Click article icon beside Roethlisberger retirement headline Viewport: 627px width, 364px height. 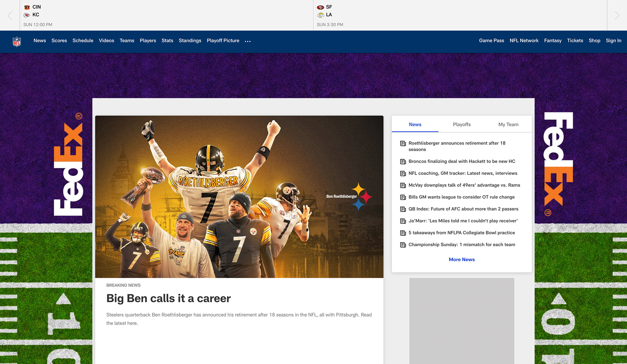click(x=403, y=144)
